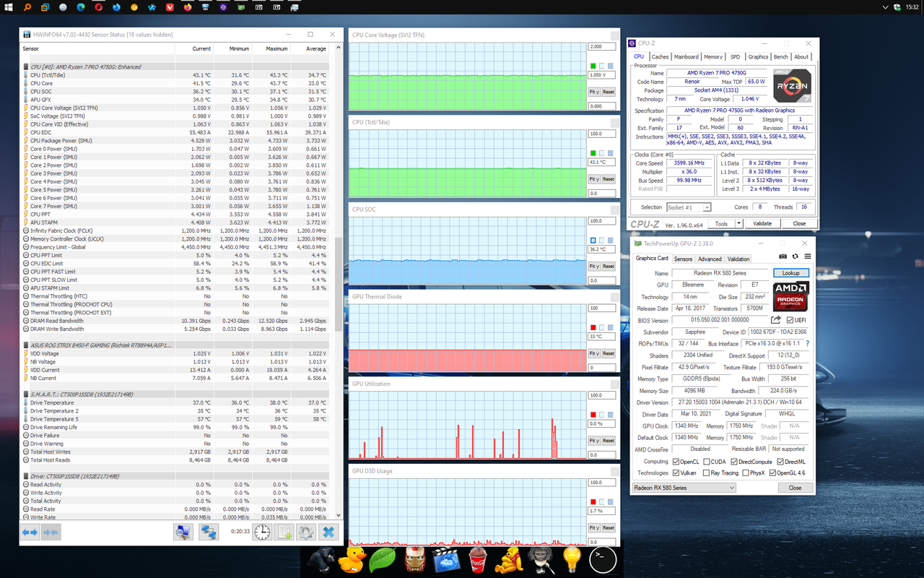Image resolution: width=924 pixels, height=578 pixels.
Task: Click the GPU-Z screenshot camera icon
Action: [x=783, y=256]
